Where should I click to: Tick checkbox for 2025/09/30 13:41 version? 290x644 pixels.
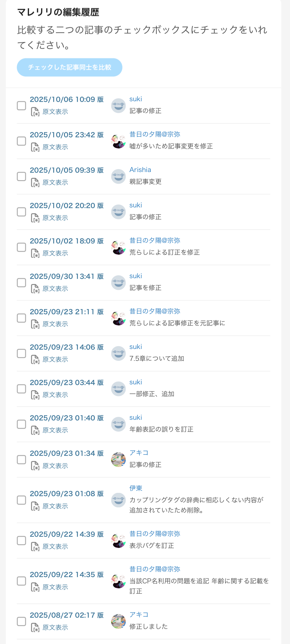click(x=21, y=283)
